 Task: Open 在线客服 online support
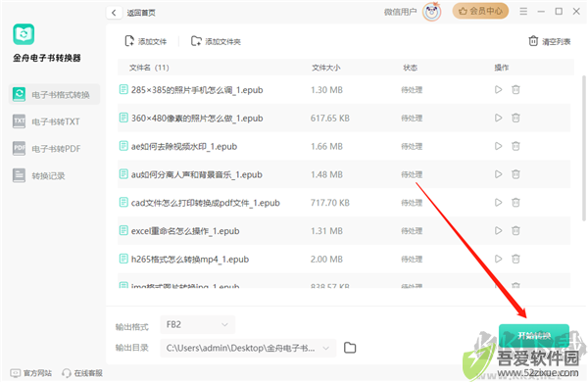pos(82,373)
